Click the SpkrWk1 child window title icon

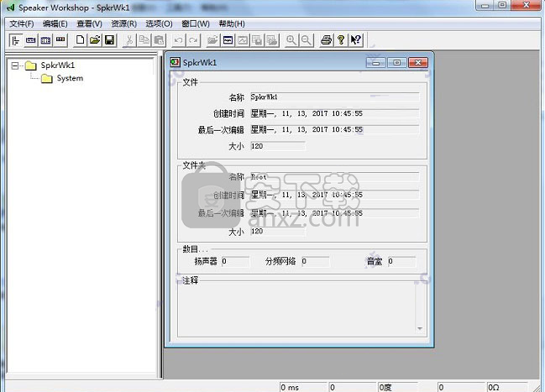point(175,63)
